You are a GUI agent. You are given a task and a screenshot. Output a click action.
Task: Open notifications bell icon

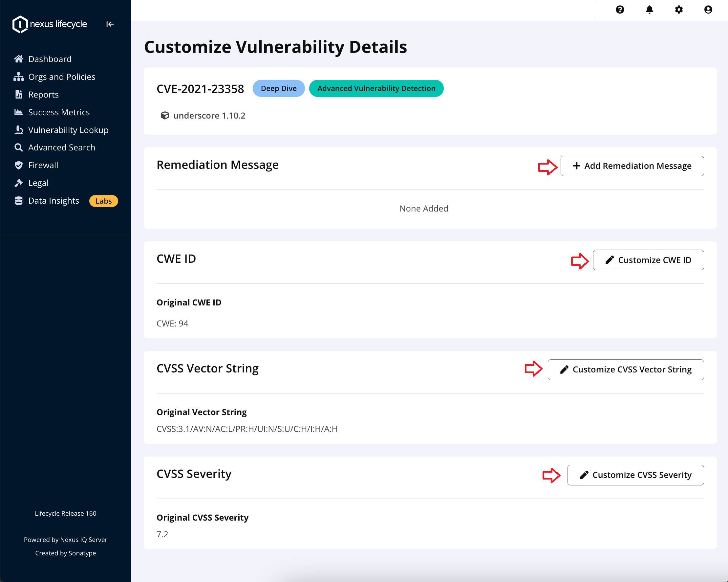649,10
